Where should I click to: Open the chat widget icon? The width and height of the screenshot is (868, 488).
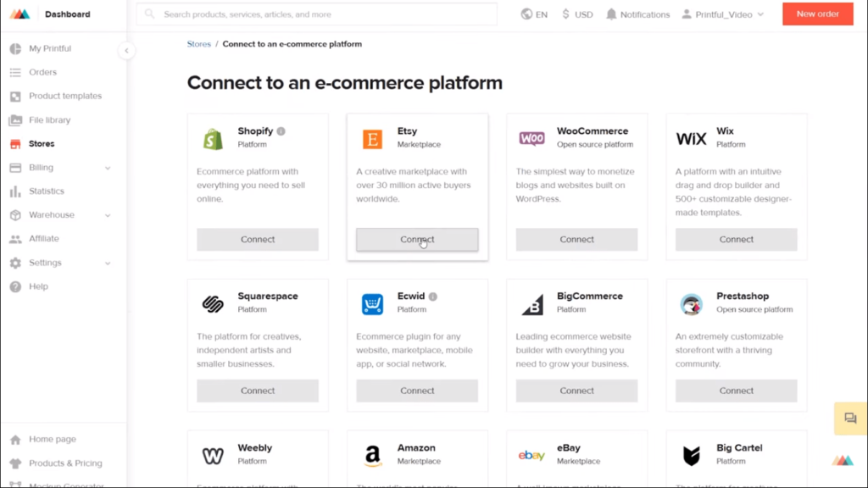coord(850,419)
